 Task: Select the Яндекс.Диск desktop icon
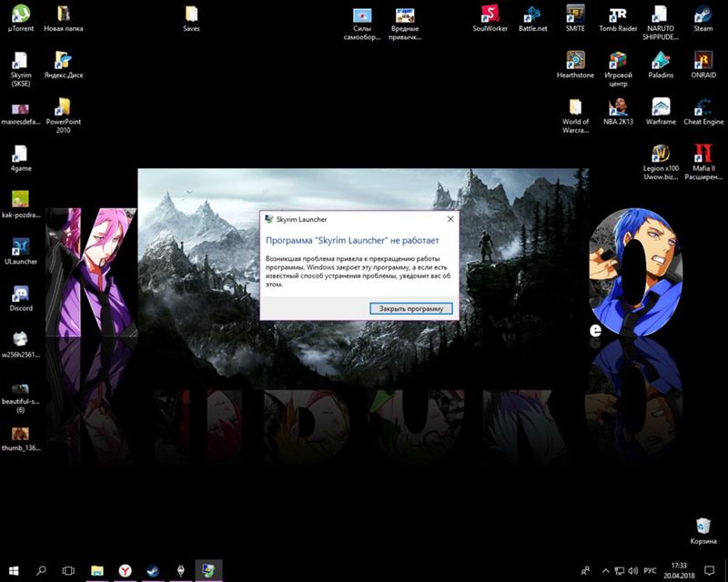pyautogui.click(x=63, y=65)
